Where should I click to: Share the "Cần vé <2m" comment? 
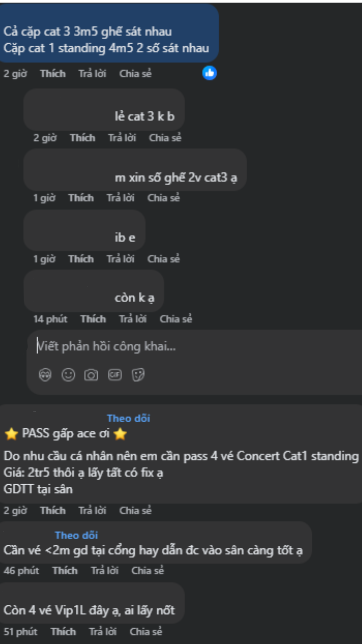coord(147,571)
